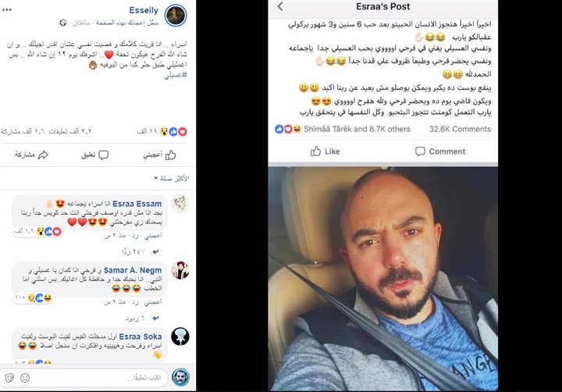This screenshot has height=392, width=562.
Task: Open Esraa Essam's profile name
Action: tap(137, 204)
